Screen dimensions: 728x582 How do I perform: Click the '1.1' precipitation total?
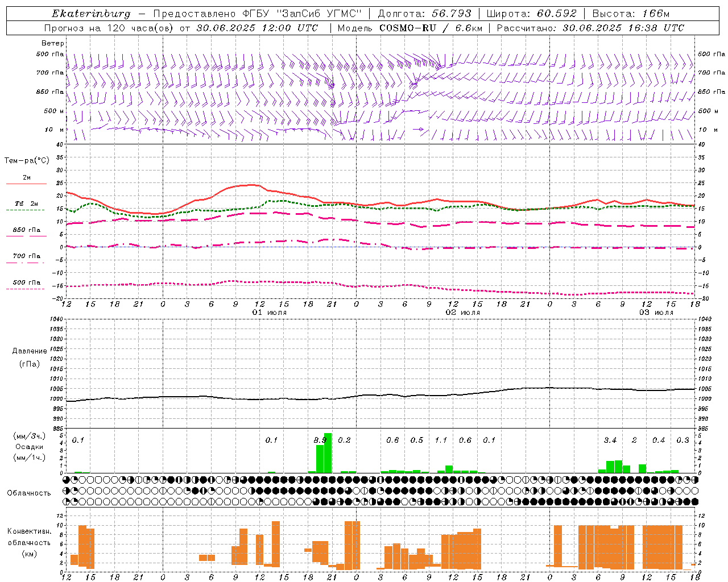click(441, 440)
